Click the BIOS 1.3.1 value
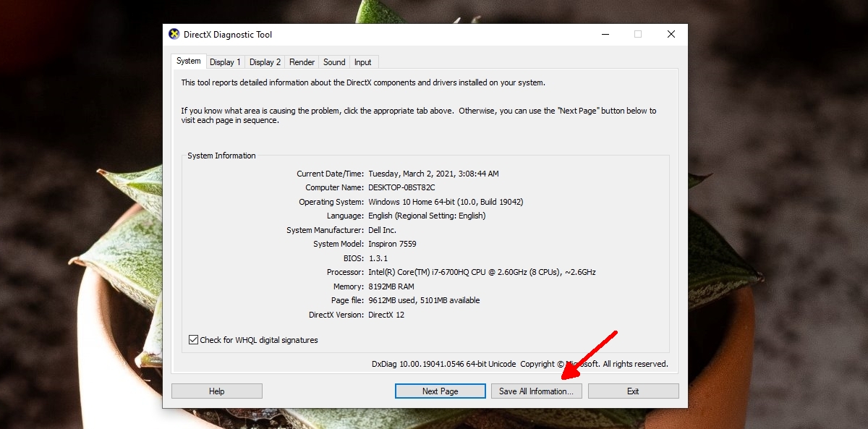 [x=378, y=258]
